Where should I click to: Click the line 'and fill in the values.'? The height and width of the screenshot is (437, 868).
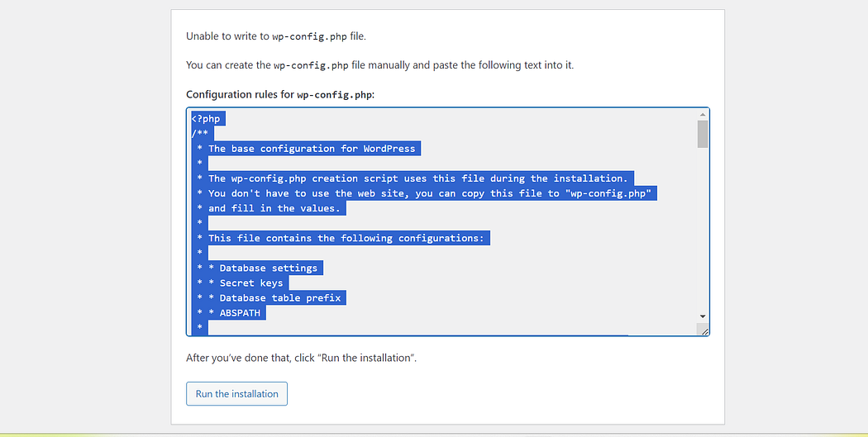(x=269, y=208)
